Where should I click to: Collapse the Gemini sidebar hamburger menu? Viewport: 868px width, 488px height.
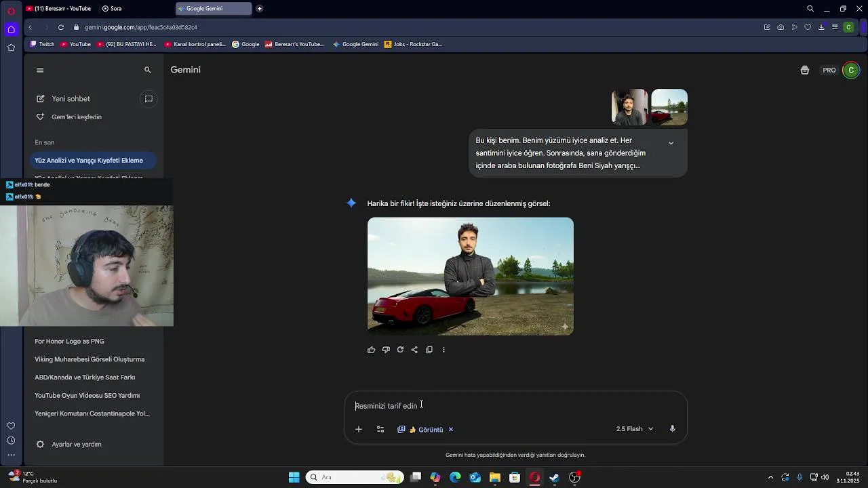[40, 70]
